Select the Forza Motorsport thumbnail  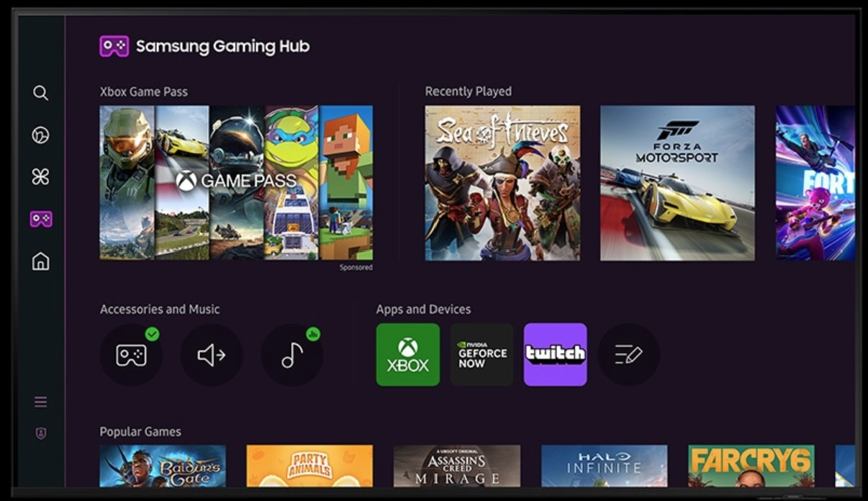(x=677, y=183)
